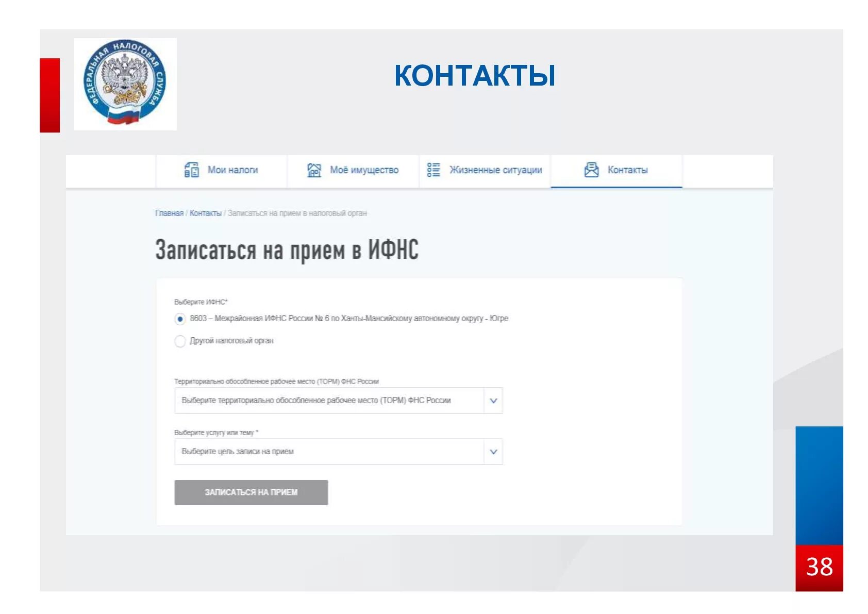Viewport: 868px width, 614px height.
Task: Click the ЗАПИСАТЬСЯ НА ПРИЕМ button
Action: [x=251, y=492]
